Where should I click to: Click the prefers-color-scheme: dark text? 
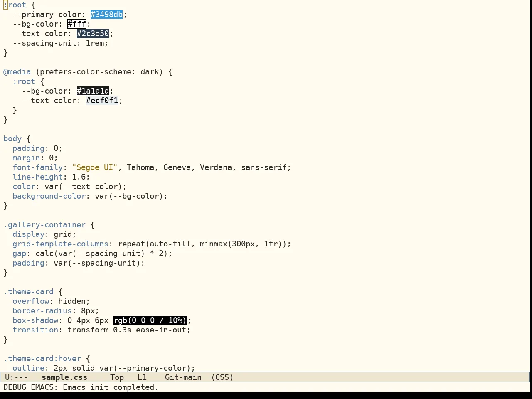(99, 72)
